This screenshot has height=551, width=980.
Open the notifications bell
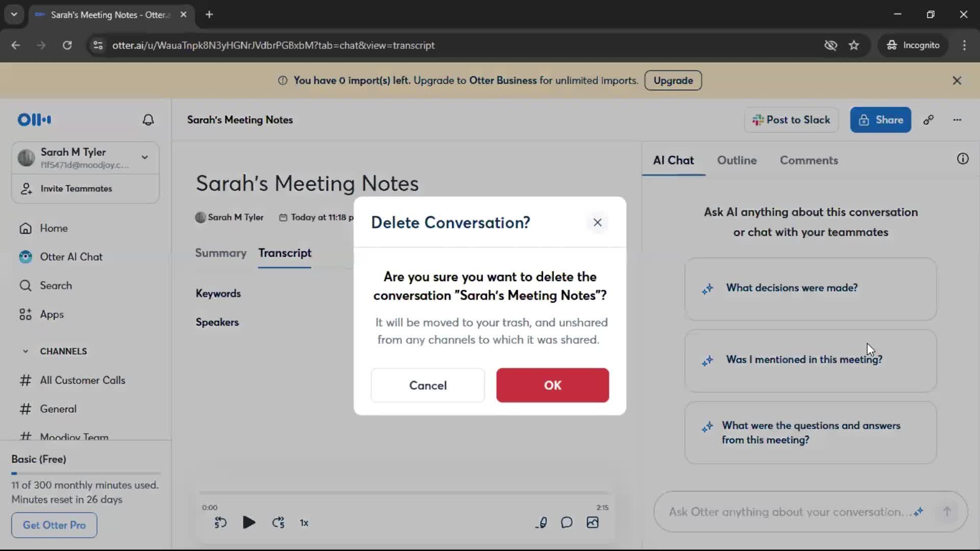coord(148,120)
